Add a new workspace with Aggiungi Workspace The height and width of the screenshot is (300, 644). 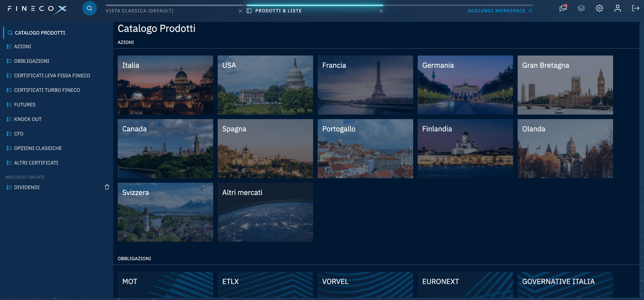pyautogui.click(x=500, y=11)
